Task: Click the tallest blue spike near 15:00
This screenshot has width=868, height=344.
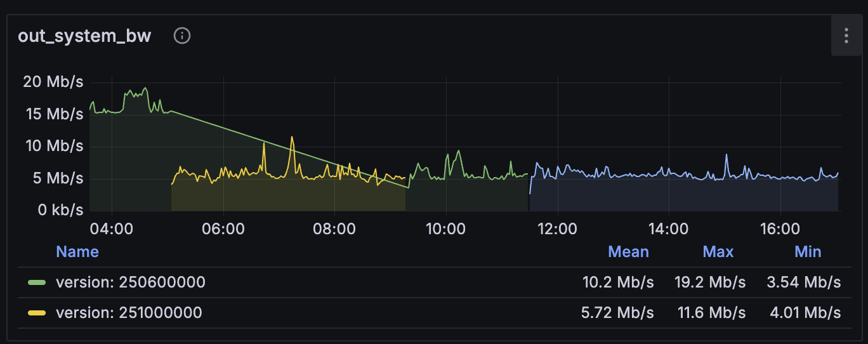Action: (x=726, y=155)
